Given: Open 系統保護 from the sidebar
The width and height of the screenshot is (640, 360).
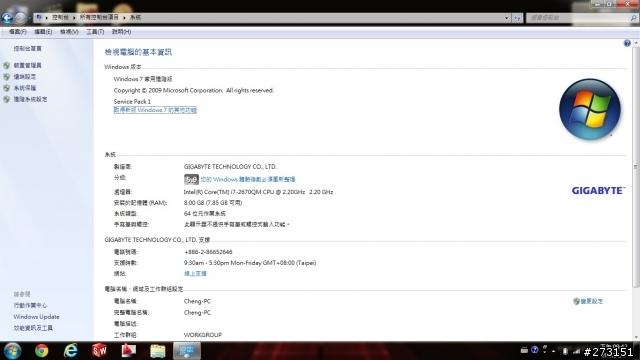Looking at the screenshot, I should pyautogui.click(x=24, y=88).
